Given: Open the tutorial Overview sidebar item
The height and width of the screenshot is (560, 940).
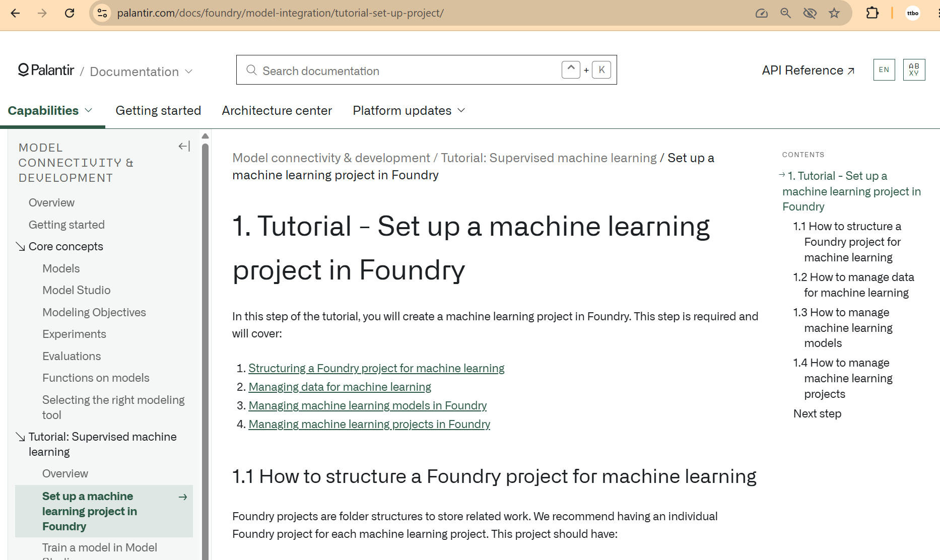Looking at the screenshot, I should click(65, 473).
